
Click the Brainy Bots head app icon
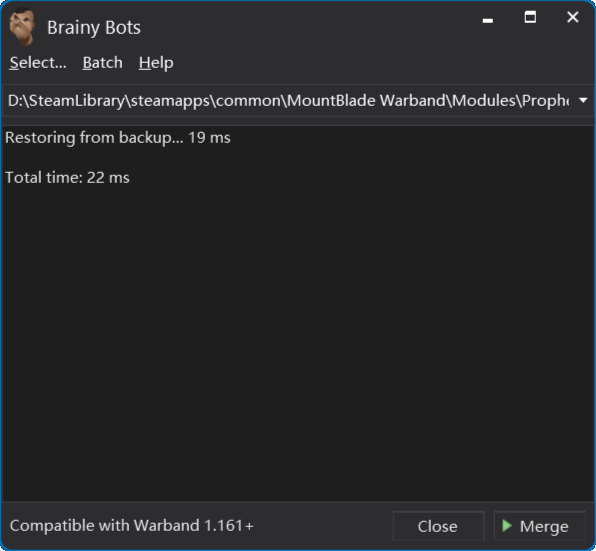click(22, 27)
